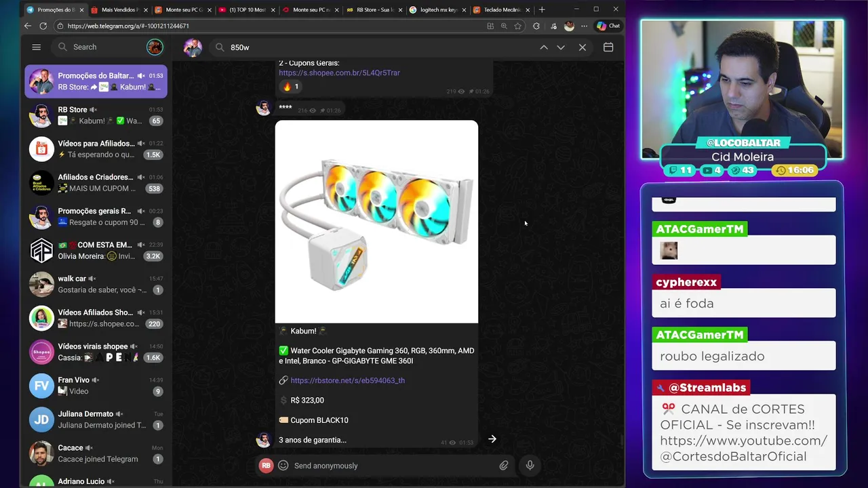The width and height of the screenshot is (868, 488).
Task: Open the channel profile avatar in the header
Action: (x=193, y=47)
